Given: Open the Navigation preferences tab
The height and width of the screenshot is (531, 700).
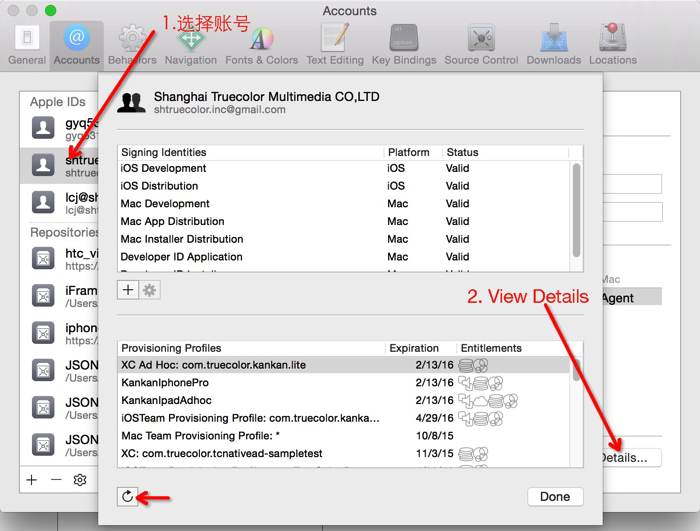Looking at the screenshot, I should 191,45.
